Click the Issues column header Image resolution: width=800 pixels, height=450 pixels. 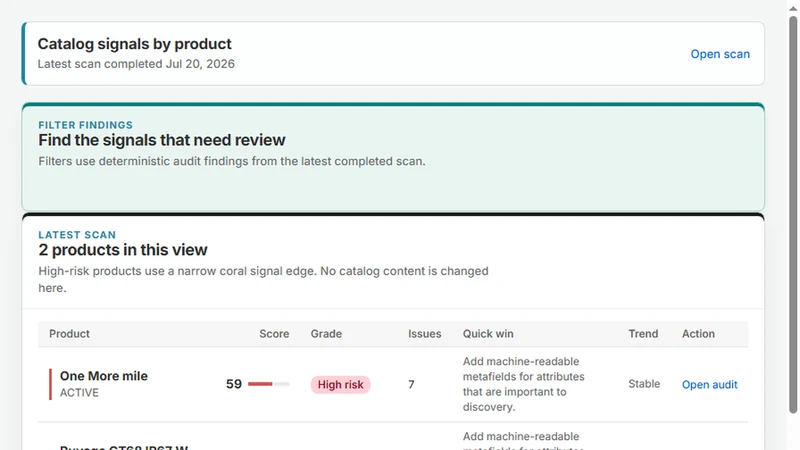[424, 334]
